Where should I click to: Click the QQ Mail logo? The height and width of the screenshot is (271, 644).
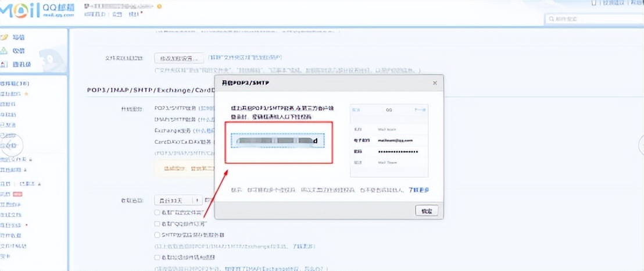[37, 10]
